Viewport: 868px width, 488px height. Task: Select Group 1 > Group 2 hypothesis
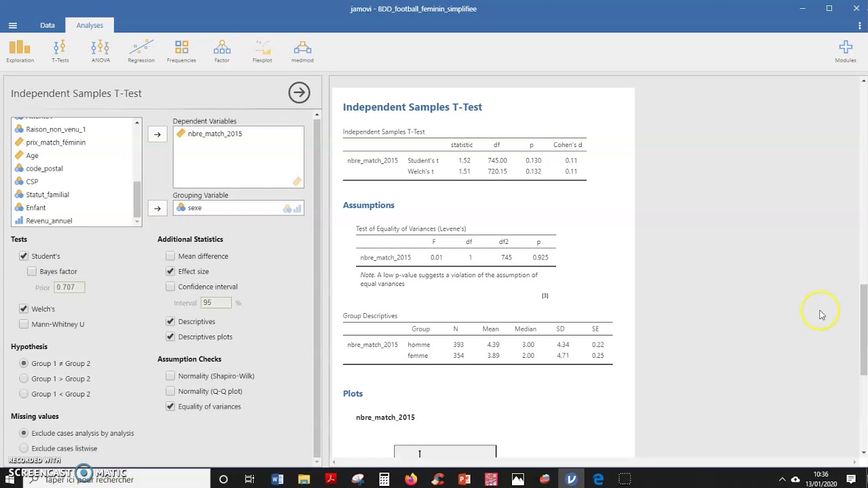point(24,379)
